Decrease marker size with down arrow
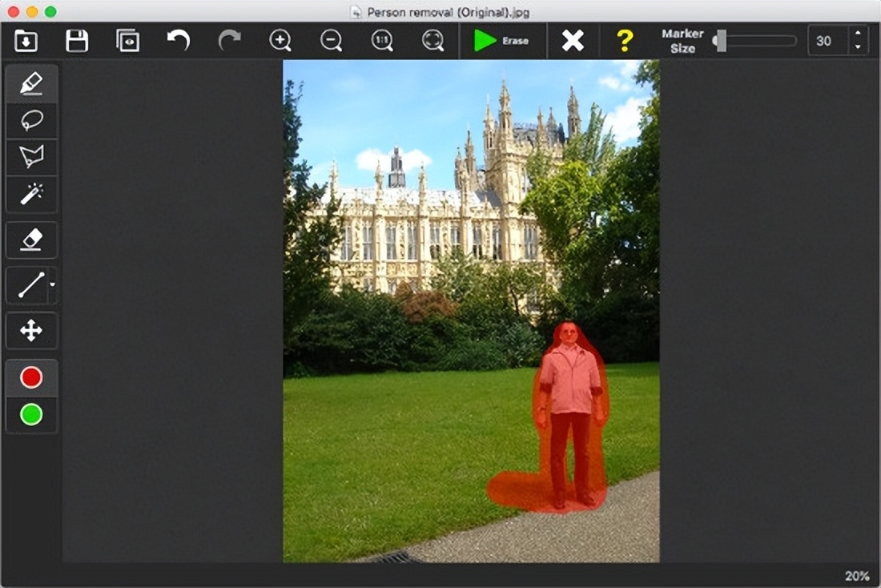This screenshot has height=588, width=881. point(858,47)
